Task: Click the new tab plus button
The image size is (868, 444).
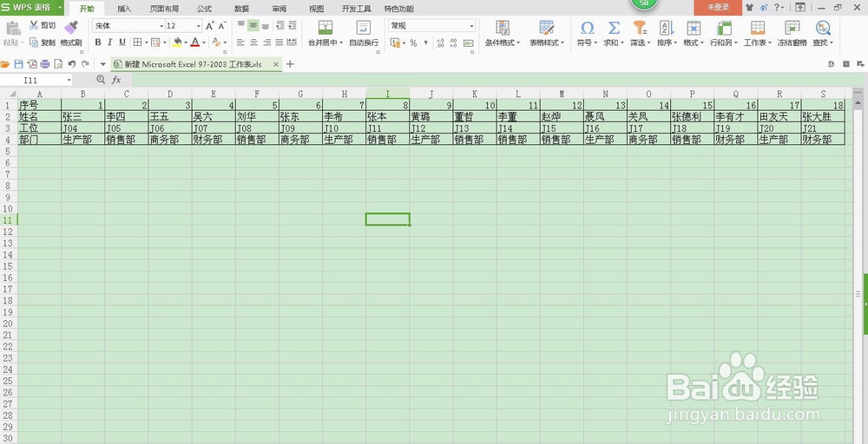Action: tap(290, 64)
